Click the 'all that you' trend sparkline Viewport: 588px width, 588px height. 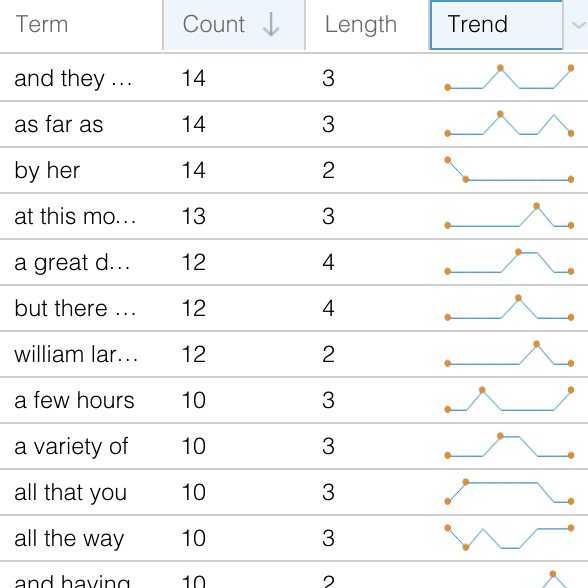tap(509, 492)
